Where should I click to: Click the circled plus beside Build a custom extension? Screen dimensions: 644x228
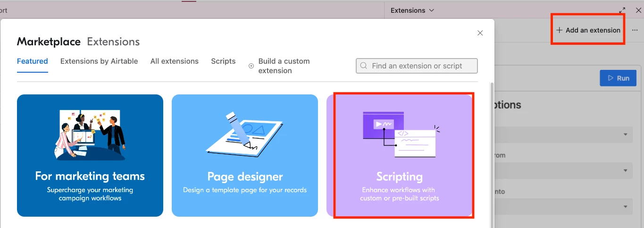pyautogui.click(x=251, y=66)
